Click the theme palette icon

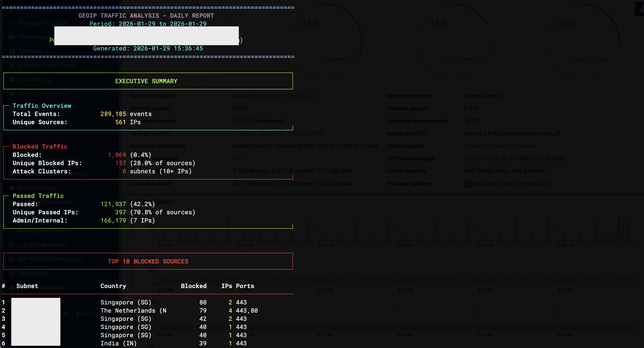[x=66, y=314]
